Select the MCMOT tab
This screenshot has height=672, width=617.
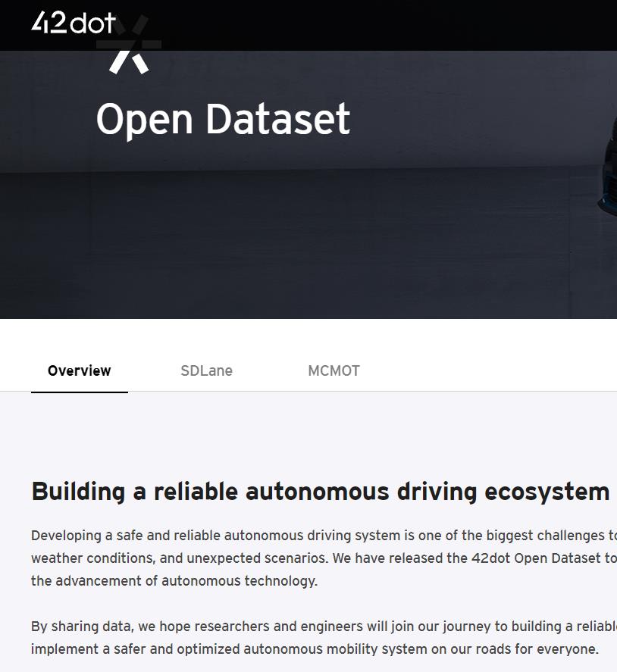(x=334, y=370)
